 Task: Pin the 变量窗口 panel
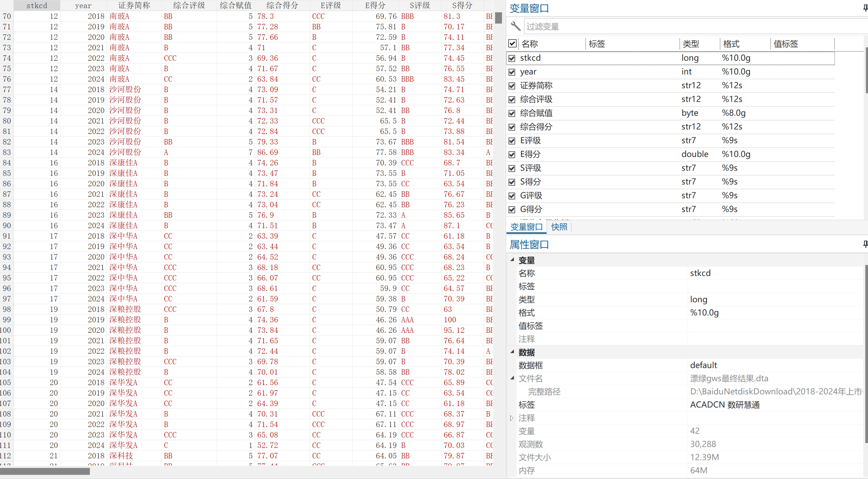coord(865,8)
